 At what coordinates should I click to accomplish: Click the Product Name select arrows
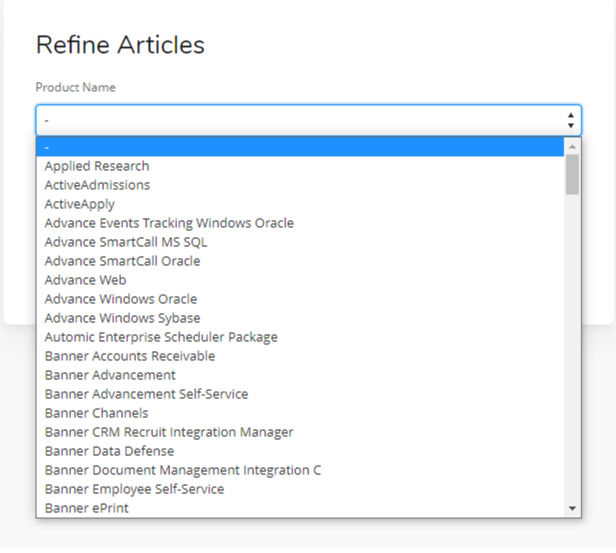pyautogui.click(x=570, y=120)
